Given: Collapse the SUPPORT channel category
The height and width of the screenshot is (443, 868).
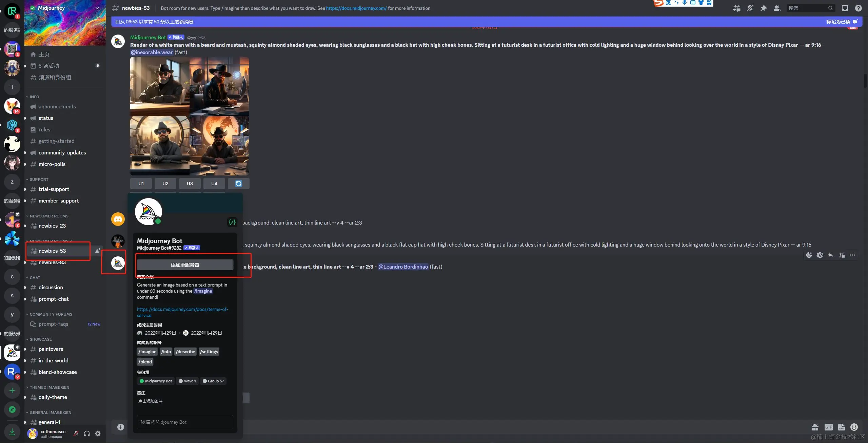Looking at the screenshot, I should [x=39, y=180].
